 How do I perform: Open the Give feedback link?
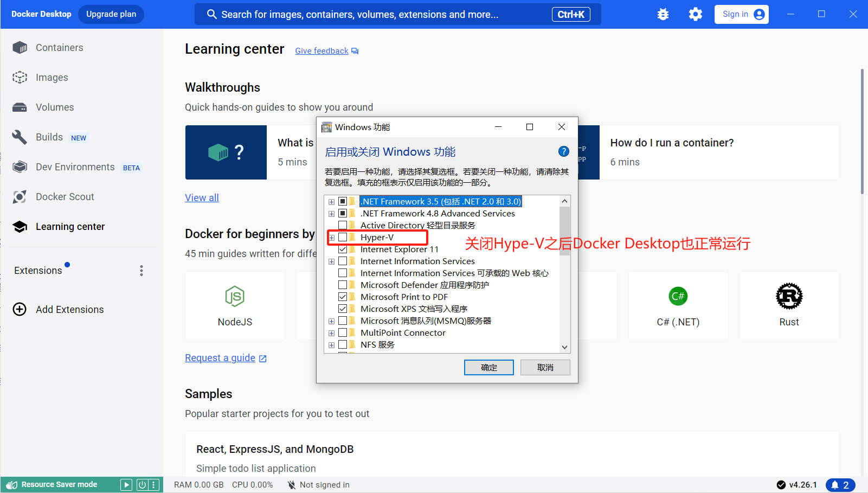click(321, 50)
